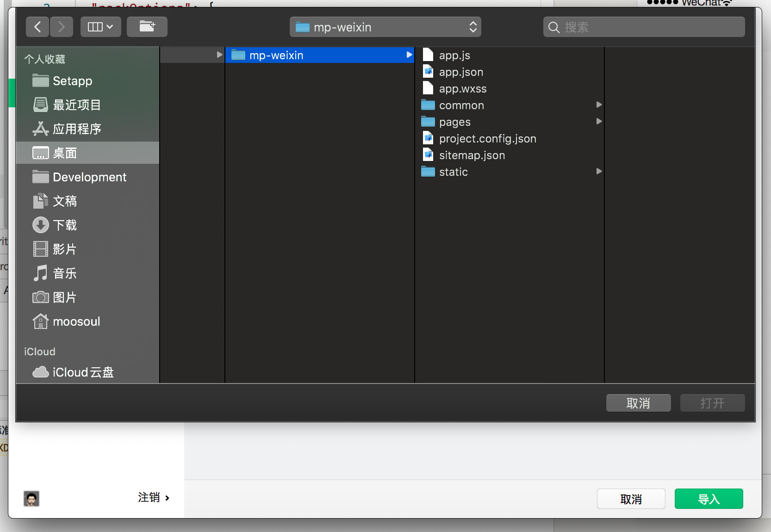Click the Development folder icon

[41, 177]
